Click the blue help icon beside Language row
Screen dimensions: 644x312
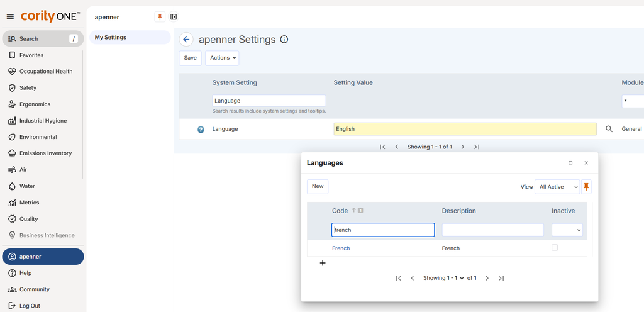point(201,130)
